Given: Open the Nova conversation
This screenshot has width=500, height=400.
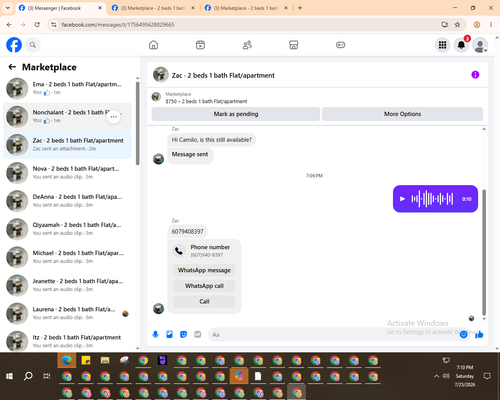Looking at the screenshot, I should [x=67, y=173].
